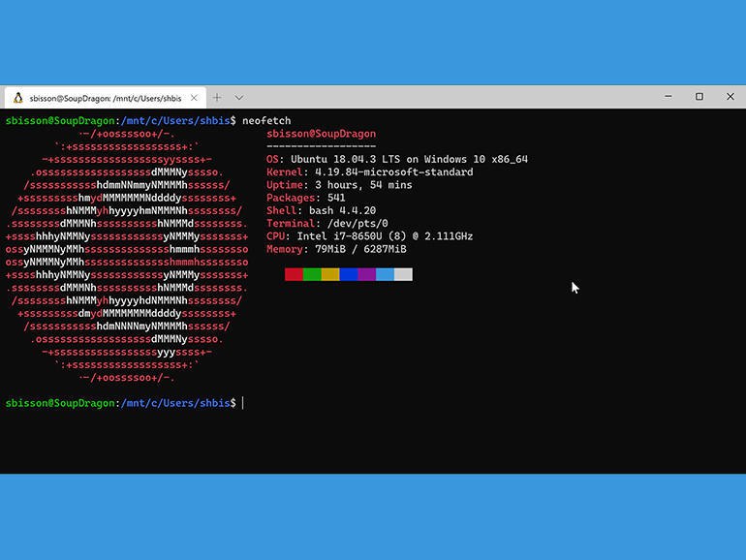The image size is (746, 560).
Task: Click the red 'sbisson@SoupDragon' neofetch header
Action: point(321,134)
